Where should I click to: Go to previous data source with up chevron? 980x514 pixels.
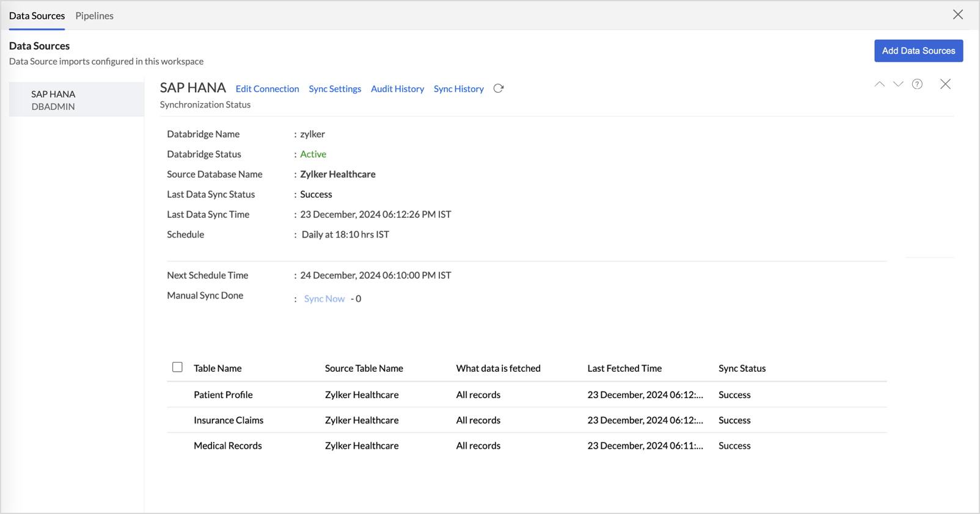[x=879, y=84]
